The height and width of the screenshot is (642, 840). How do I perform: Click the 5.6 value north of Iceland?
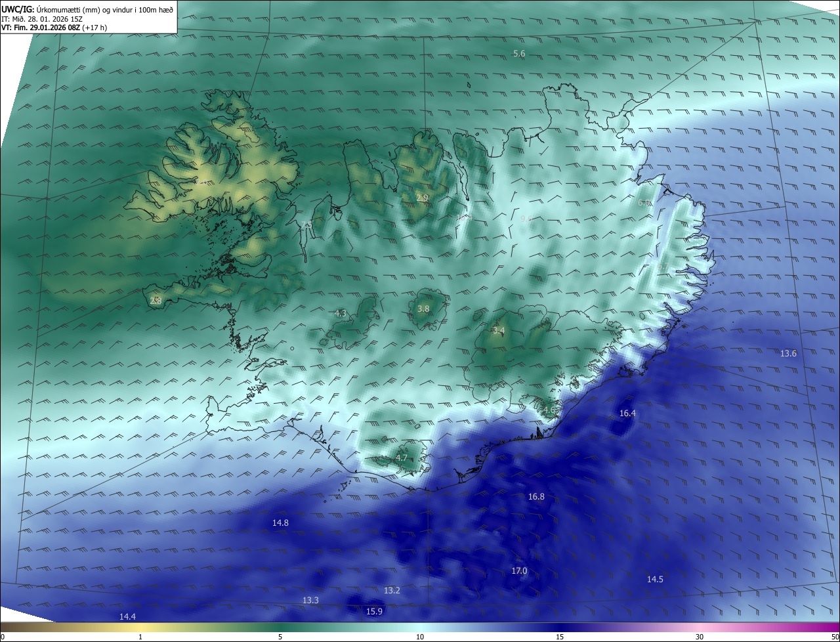point(519,54)
